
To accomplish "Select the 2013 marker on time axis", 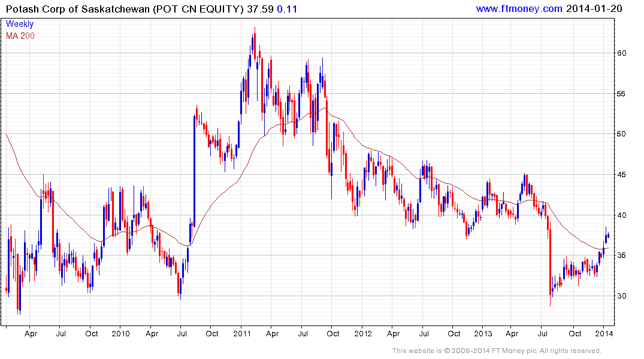I will pos(483,333).
